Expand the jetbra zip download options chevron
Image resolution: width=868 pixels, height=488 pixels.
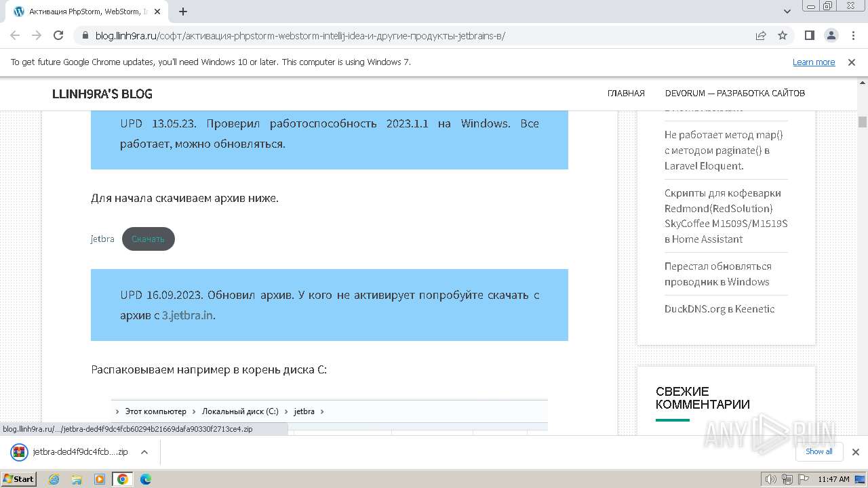(x=144, y=452)
